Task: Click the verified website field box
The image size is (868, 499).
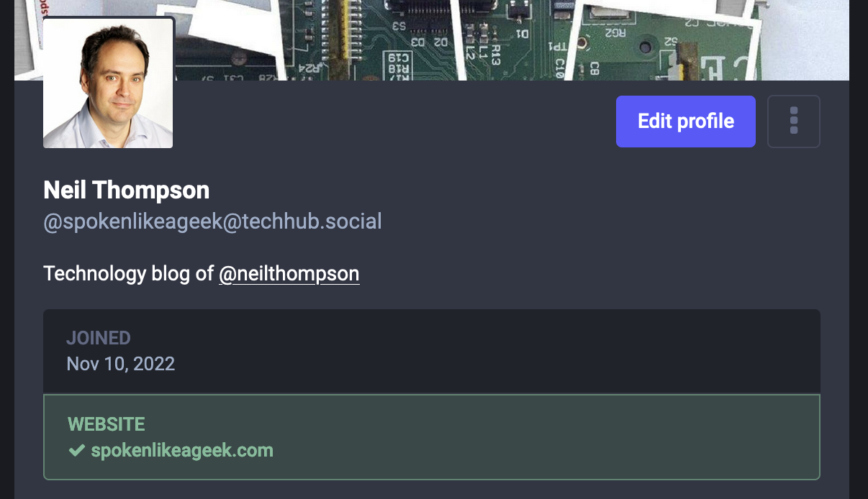Action: [x=432, y=437]
